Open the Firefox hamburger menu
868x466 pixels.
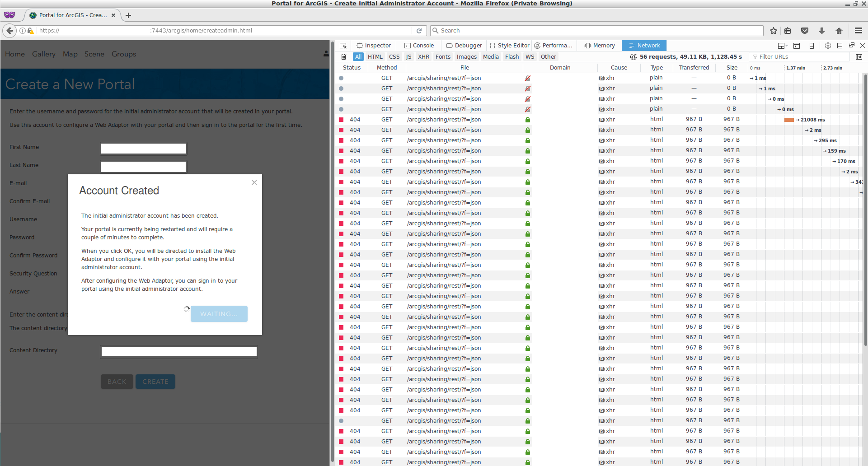[859, 31]
